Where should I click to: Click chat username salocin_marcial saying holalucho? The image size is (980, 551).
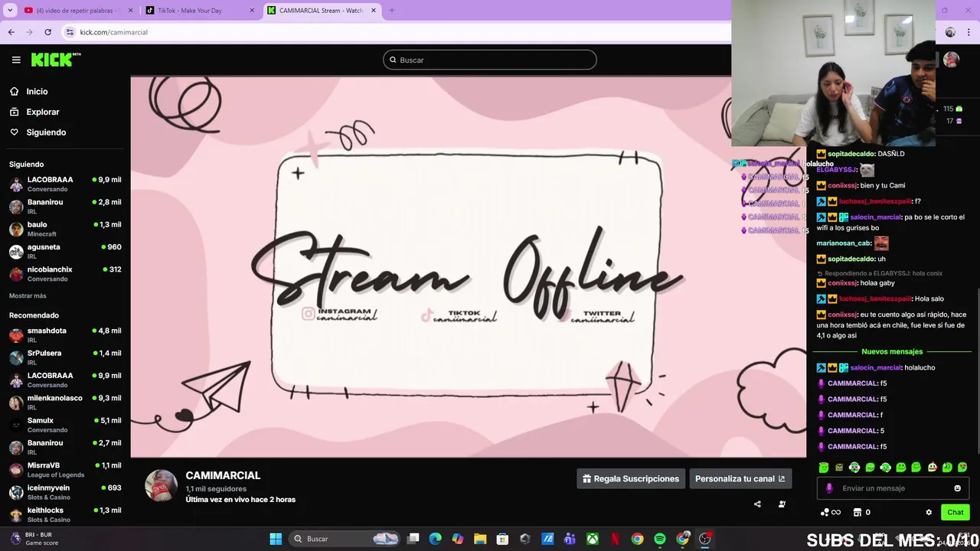[875, 367]
